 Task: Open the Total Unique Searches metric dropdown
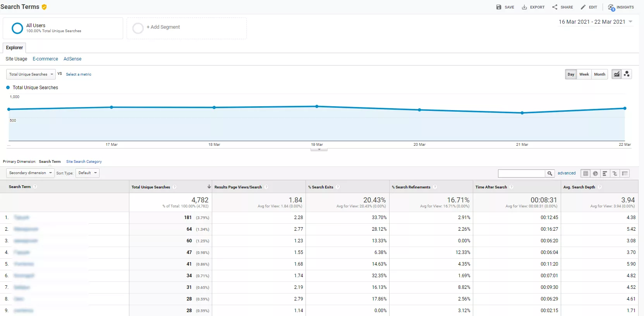click(x=31, y=74)
